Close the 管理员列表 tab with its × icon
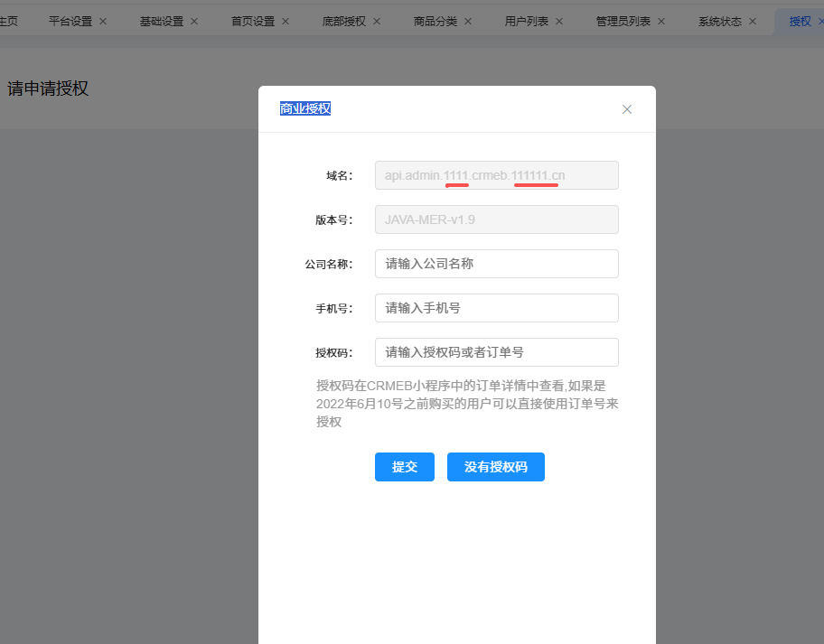 pyautogui.click(x=661, y=22)
